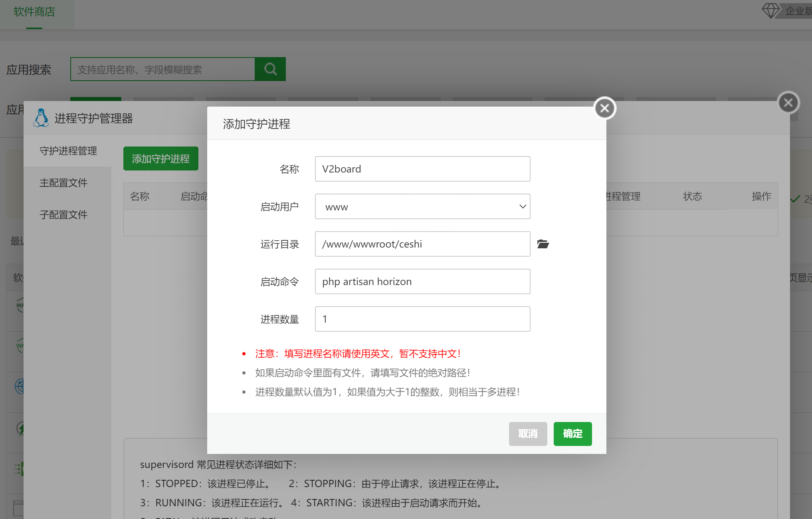This screenshot has height=519, width=812.
Task: Open the 子配置文件 sidebar tab
Action: [x=63, y=215]
